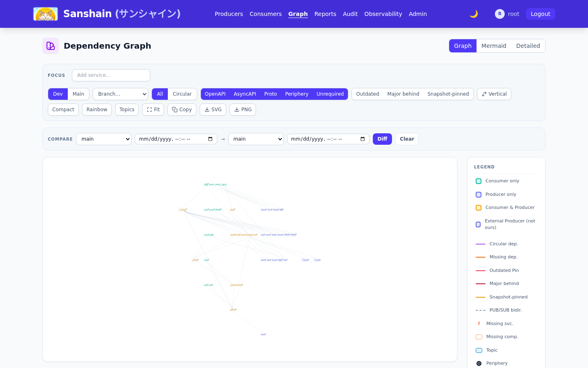The height and width of the screenshot is (368, 588).
Task: Select the Main environment toggle
Action: tap(78, 94)
